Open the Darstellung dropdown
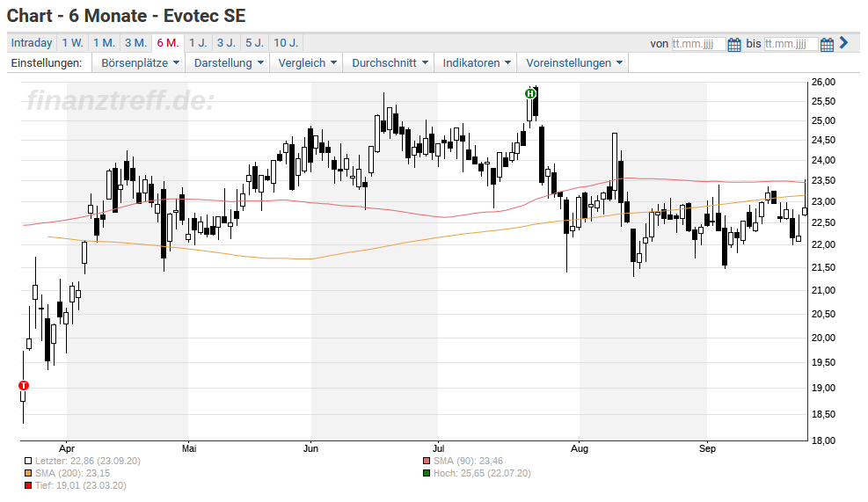The height and width of the screenshot is (502, 868). (x=228, y=63)
